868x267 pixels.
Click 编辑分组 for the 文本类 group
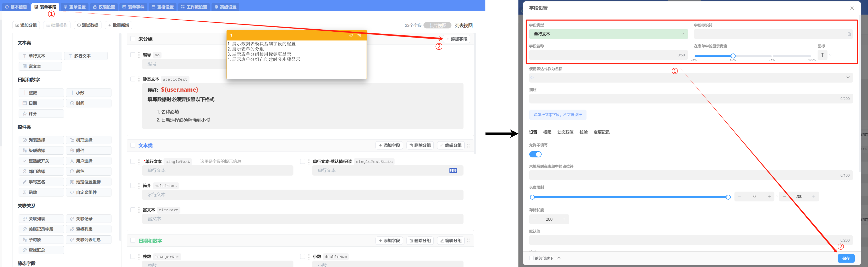click(x=451, y=146)
